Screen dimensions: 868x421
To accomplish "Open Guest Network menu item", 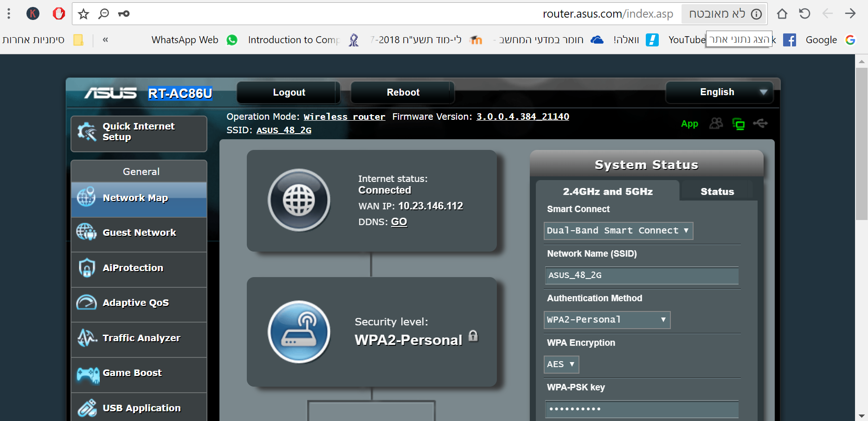I will click(139, 234).
